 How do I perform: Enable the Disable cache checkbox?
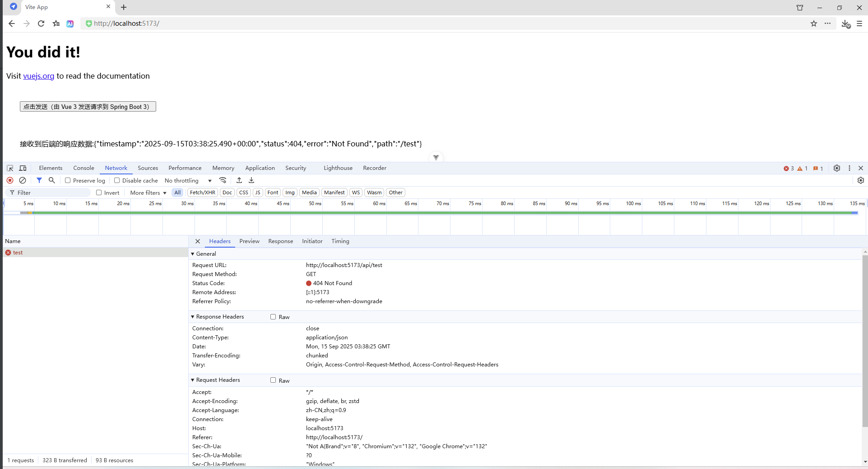pos(117,180)
